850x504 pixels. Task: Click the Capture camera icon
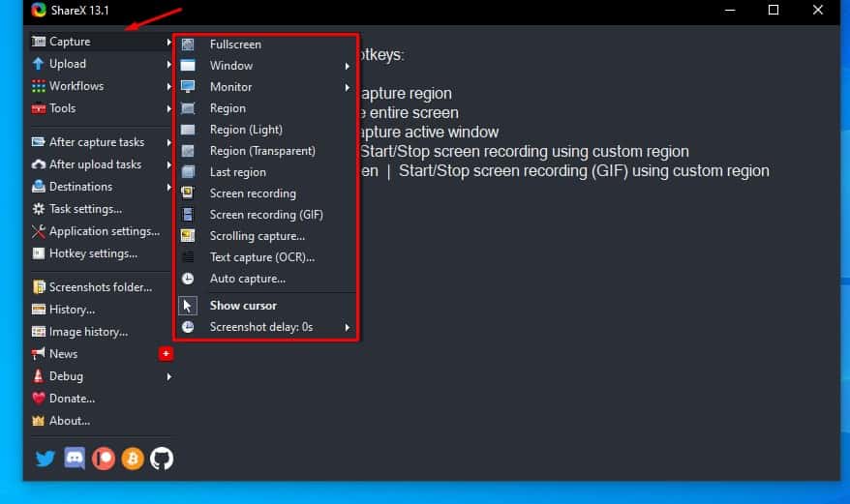(38, 42)
